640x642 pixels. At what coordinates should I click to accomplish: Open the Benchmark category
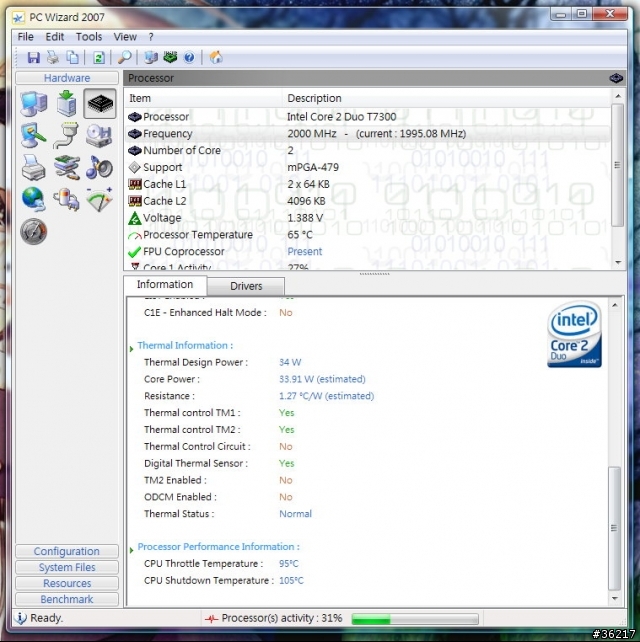coord(67,599)
